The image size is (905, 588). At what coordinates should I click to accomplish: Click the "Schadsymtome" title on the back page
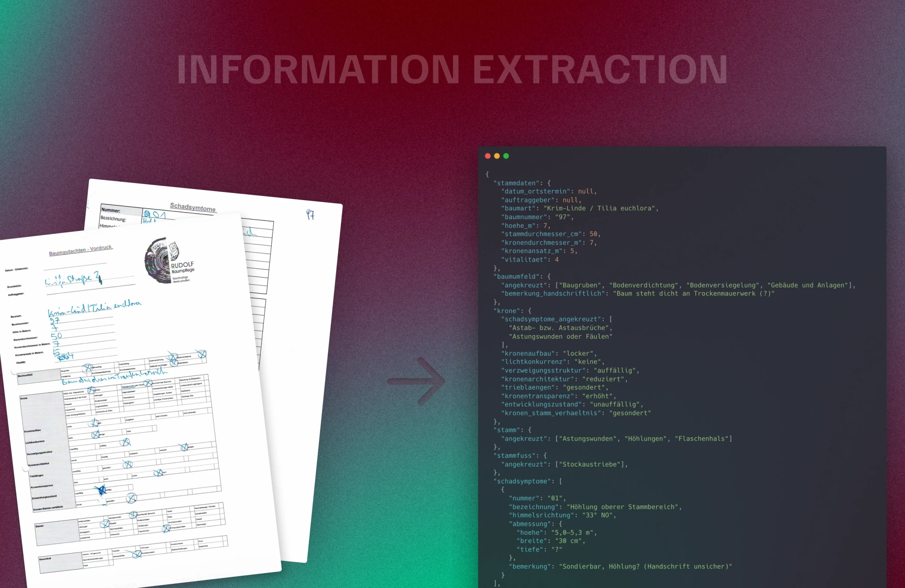click(193, 207)
